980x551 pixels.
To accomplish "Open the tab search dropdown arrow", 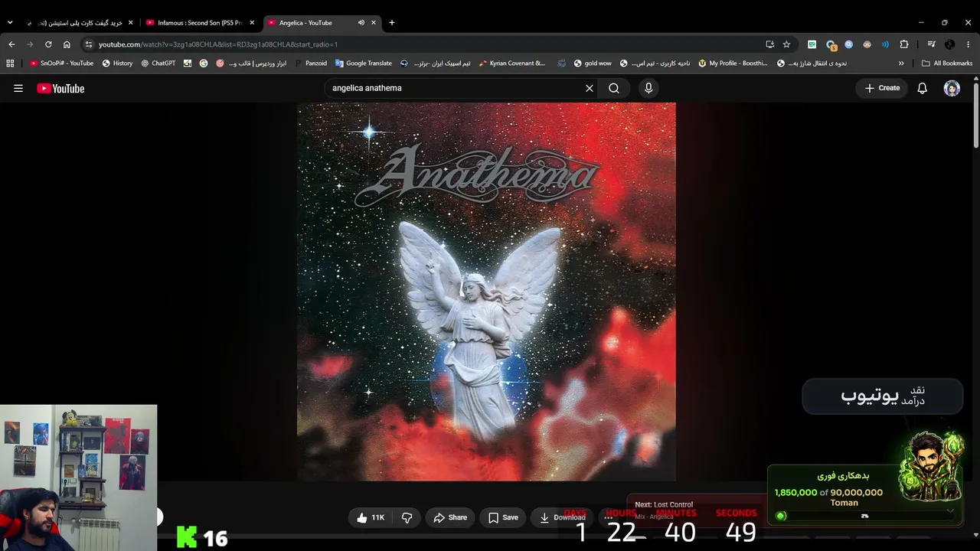I will [10, 23].
